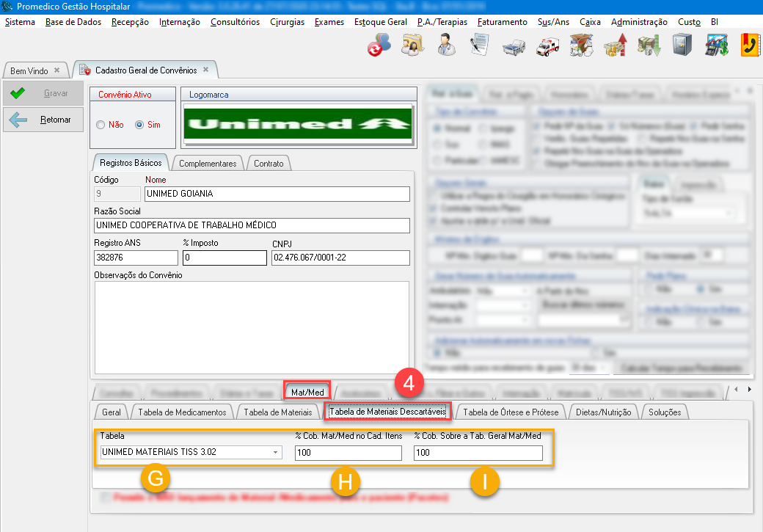
Task: Click the Observações do Convênio text area
Action: (x=252, y=327)
